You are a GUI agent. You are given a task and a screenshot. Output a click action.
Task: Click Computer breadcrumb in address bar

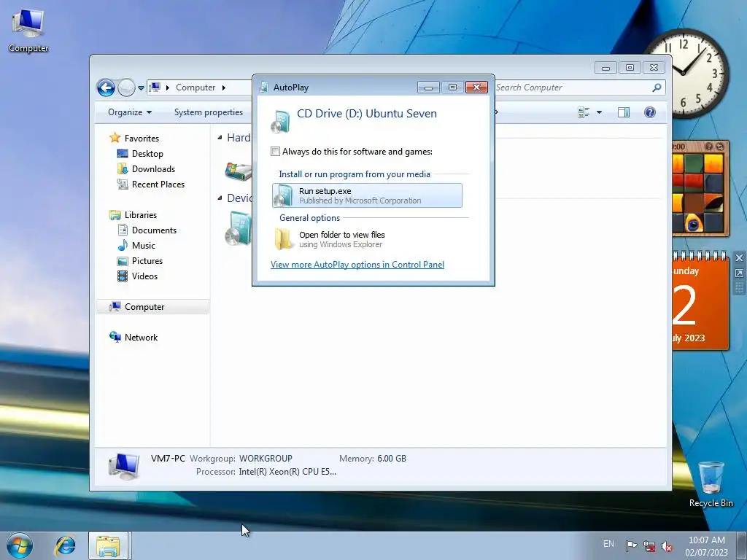(196, 87)
